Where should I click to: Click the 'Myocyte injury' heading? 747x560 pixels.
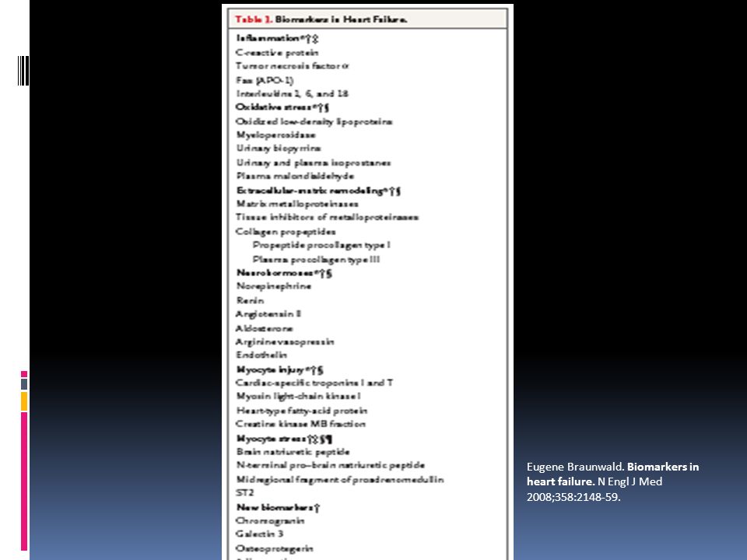[280, 369]
